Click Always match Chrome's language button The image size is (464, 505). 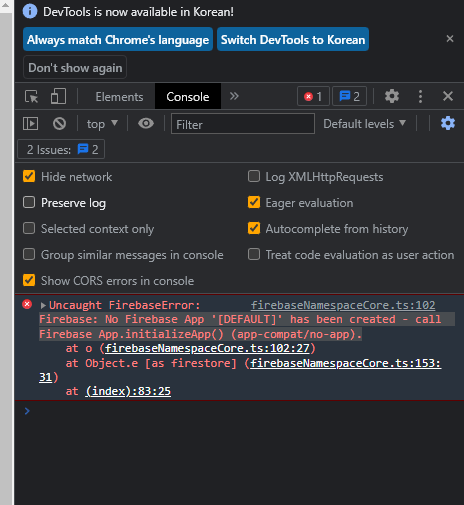point(118,39)
